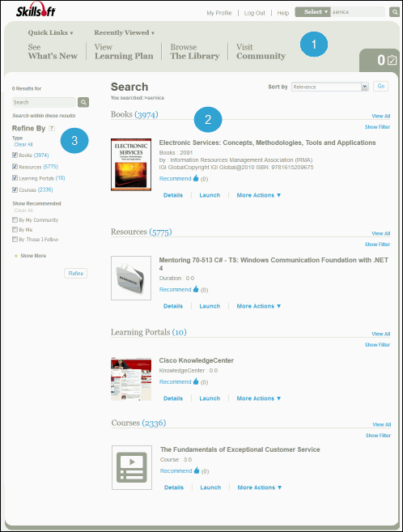
Task: Open the course video thumbnail icon
Action: tap(132, 467)
